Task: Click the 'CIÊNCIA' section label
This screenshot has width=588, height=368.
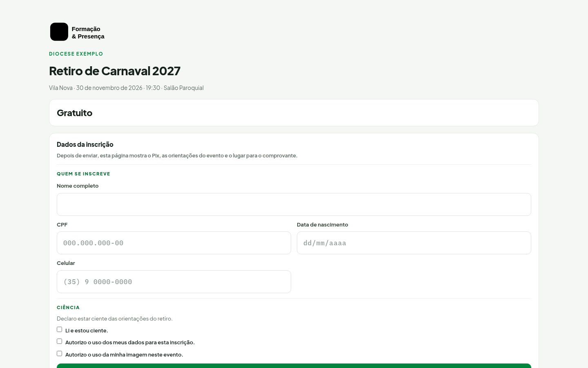Action: [x=68, y=307]
